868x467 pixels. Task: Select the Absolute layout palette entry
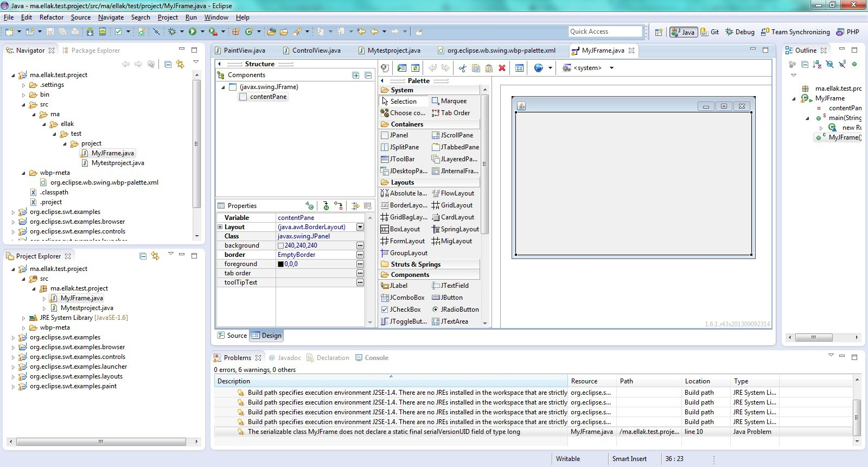pos(404,193)
